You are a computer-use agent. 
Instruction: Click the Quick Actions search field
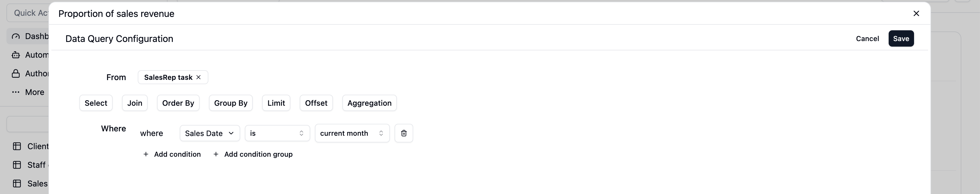pos(28,13)
